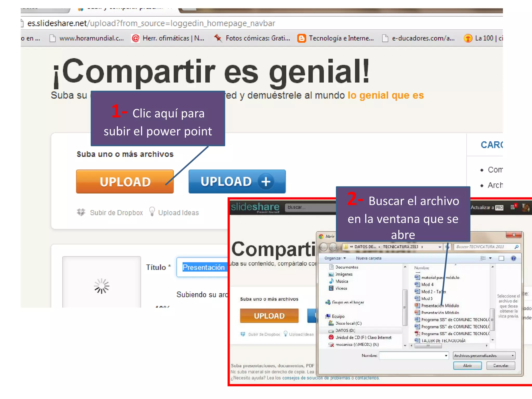This screenshot has width=532, height=399.
Task: Click the Blogger bookmark Tecnología e Interne...
Action: coord(336,38)
